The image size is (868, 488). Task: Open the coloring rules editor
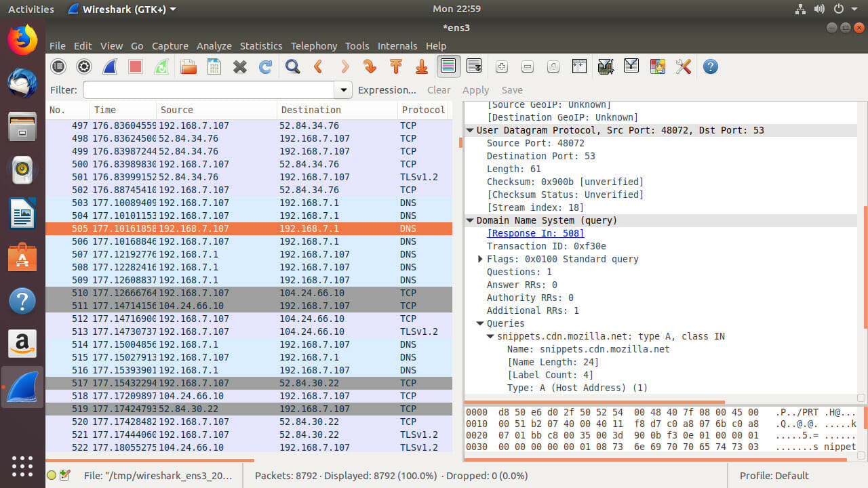657,66
